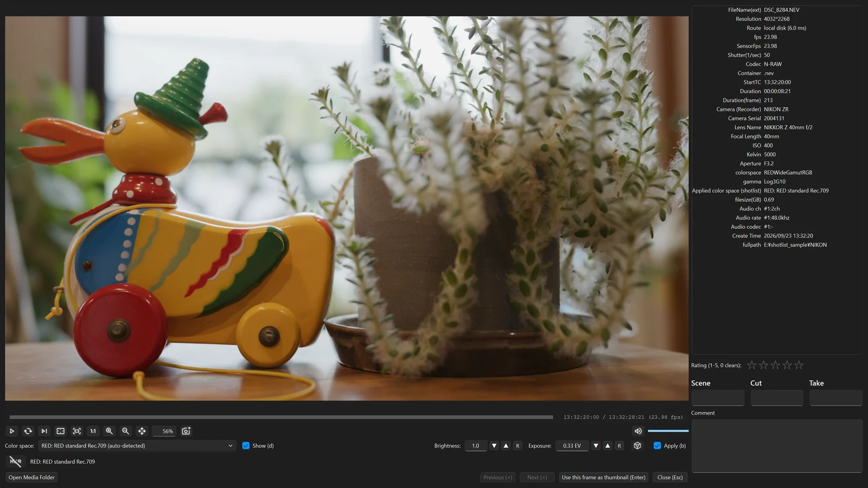
Task: Click the video preview frame
Action: (347, 208)
